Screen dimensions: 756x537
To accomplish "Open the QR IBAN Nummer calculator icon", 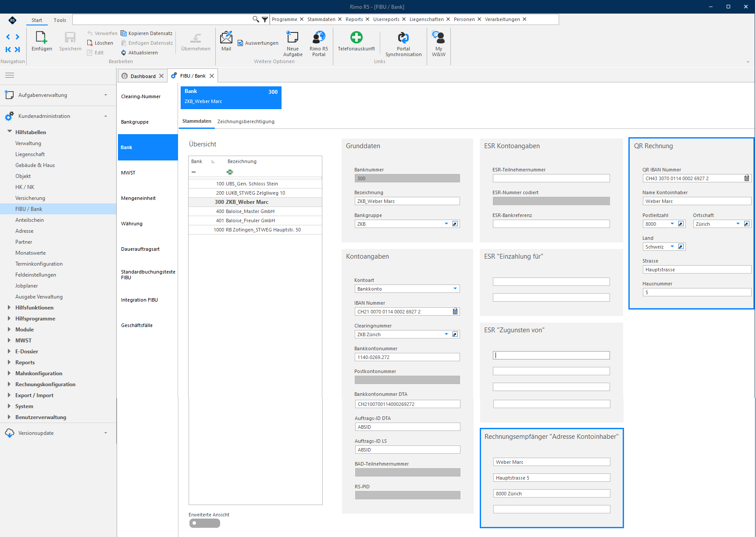I will coord(747,178).
